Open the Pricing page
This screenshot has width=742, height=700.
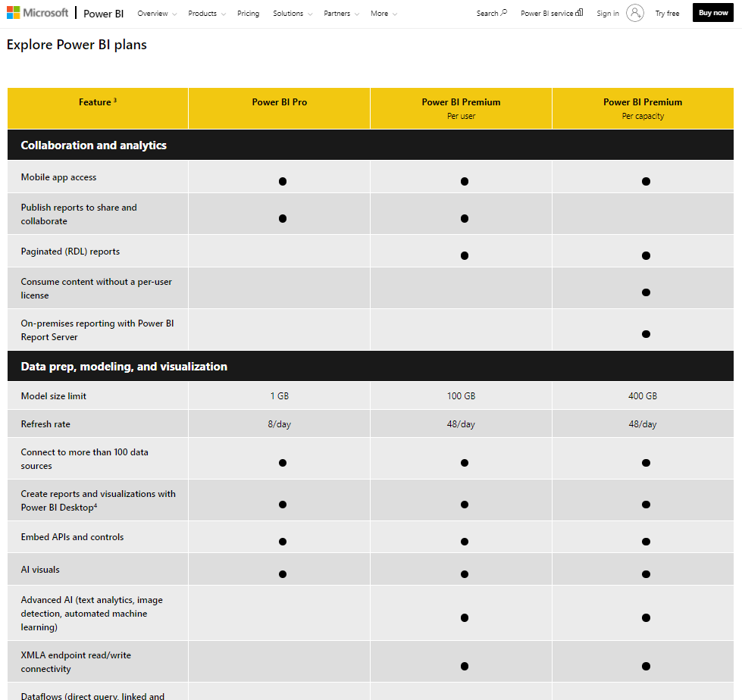pos(248,13)
